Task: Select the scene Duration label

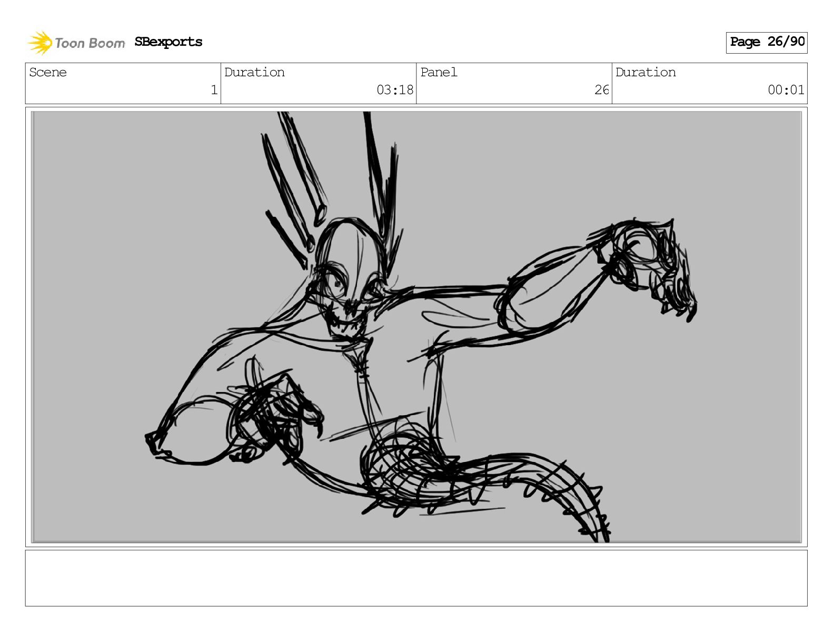Action: click(x=254, y=73)
